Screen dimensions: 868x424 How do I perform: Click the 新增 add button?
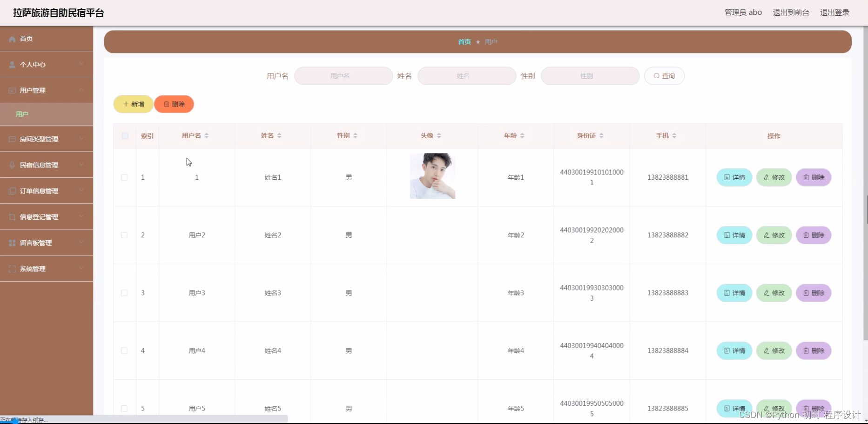pos(134,104)
